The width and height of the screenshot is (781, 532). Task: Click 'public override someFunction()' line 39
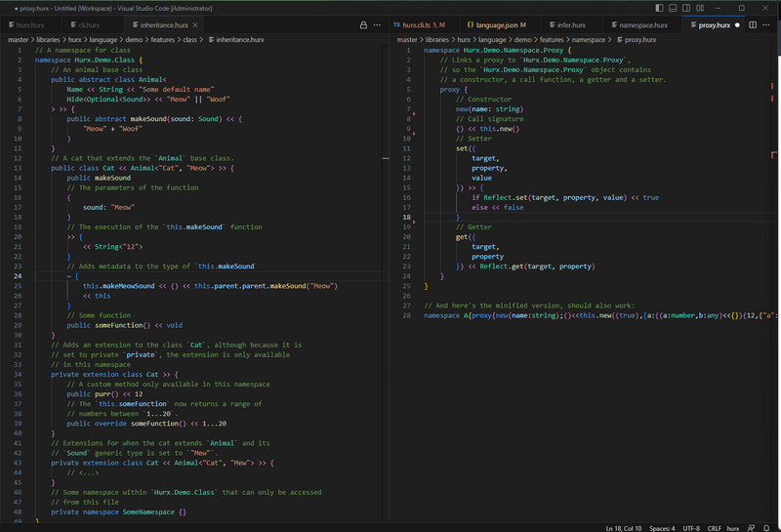coord(127,424)
